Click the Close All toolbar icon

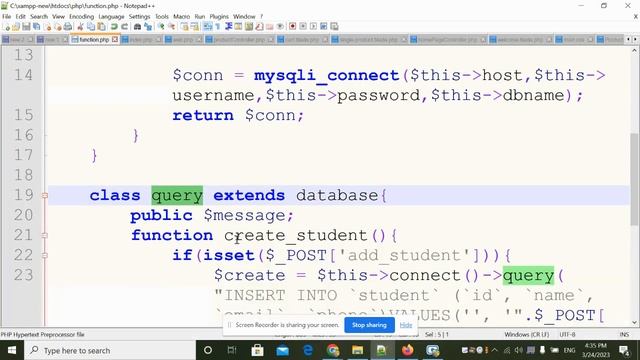(58, 27)
